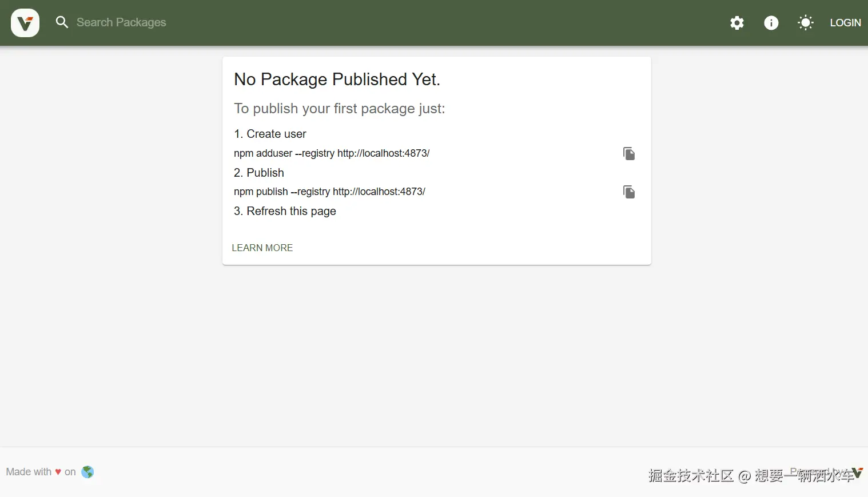Screen dimensions: 868x497
Task: Open the settings gear icon
Action: [x=737, y=23]
